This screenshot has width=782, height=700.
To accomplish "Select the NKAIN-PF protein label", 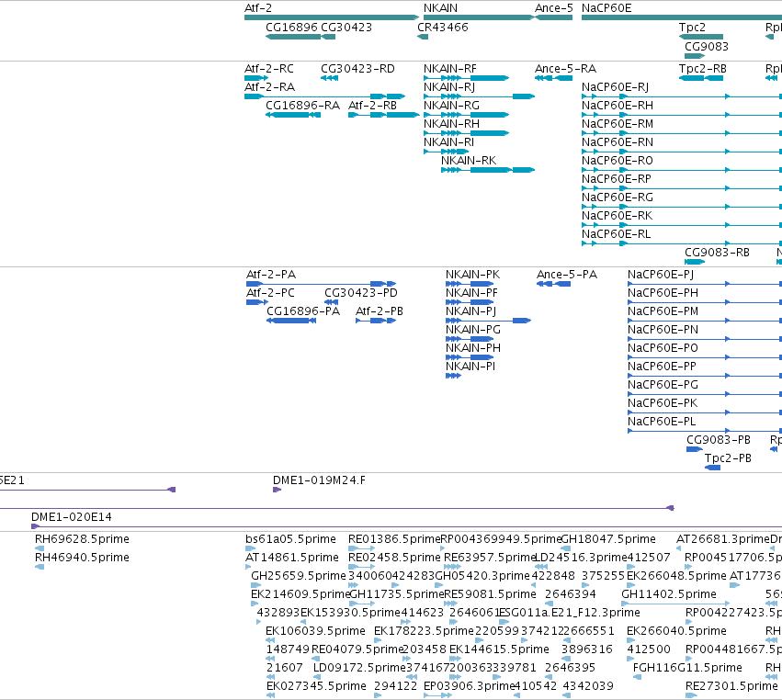I will tap(471, 293).
